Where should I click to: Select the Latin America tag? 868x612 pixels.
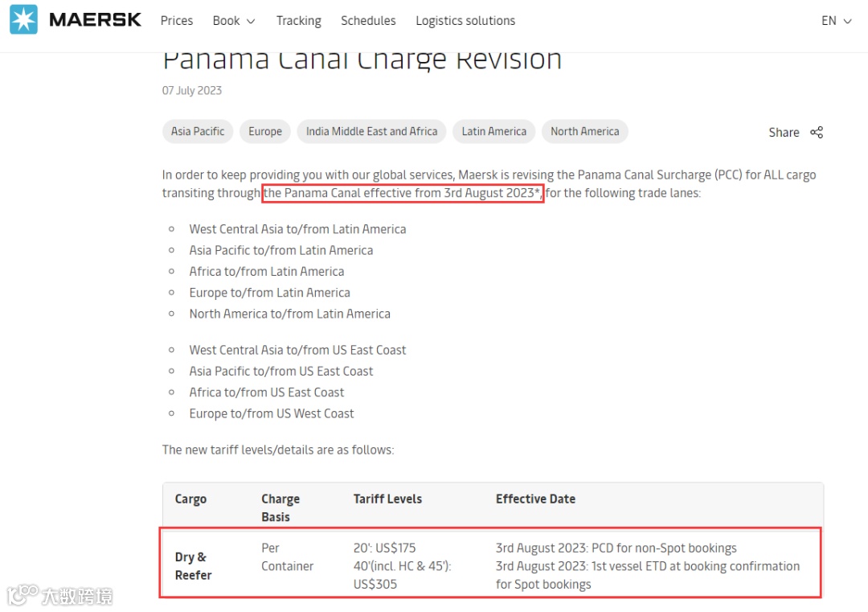(x=493, y=131)
